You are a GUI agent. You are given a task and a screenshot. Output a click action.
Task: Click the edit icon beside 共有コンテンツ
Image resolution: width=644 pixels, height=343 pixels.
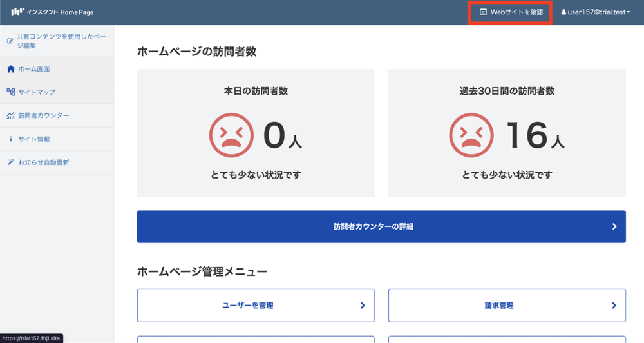(10, 41)
